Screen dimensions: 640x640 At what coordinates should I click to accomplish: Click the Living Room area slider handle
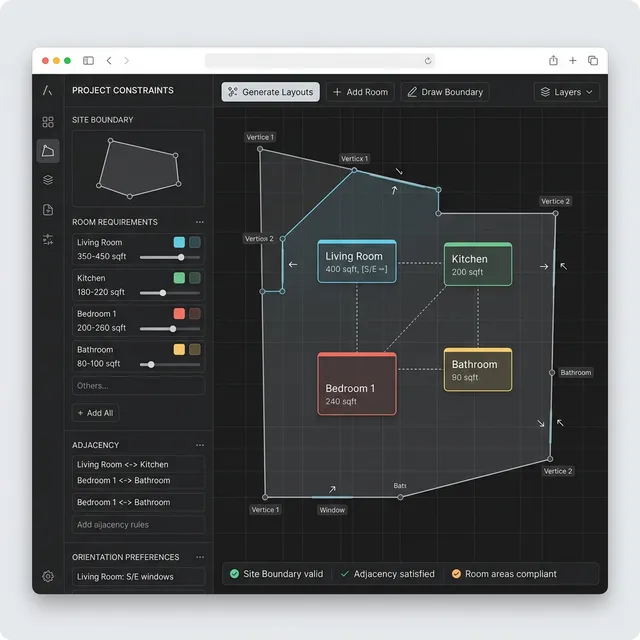point(181,257)
